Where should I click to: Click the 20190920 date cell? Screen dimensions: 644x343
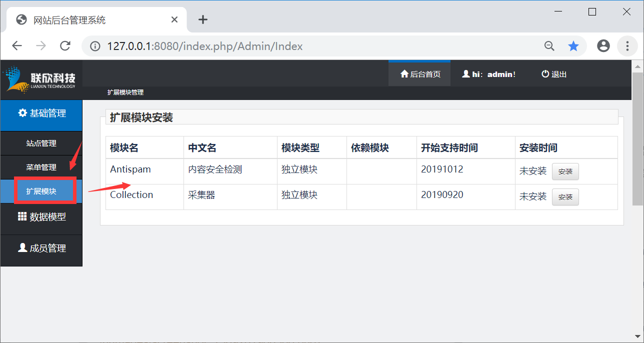point(466,197)
